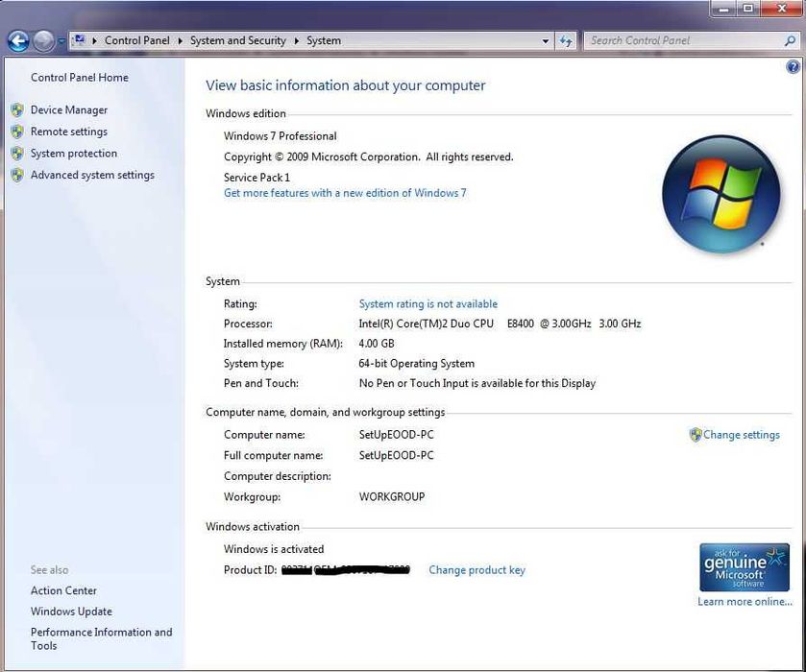Click the 4.00 GB memory value
The width and height of the screenshot is (806, 672).
(377, 343)
